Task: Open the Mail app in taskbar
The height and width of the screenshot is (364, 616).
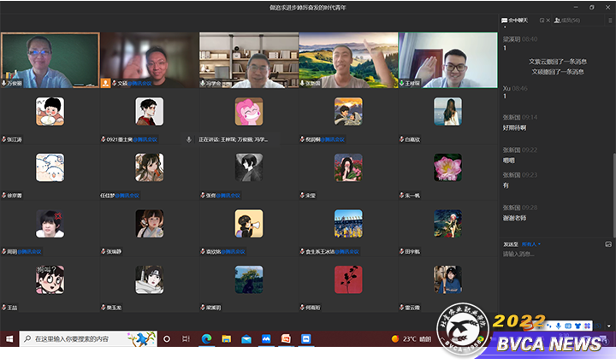Action: tap(246, 339)
